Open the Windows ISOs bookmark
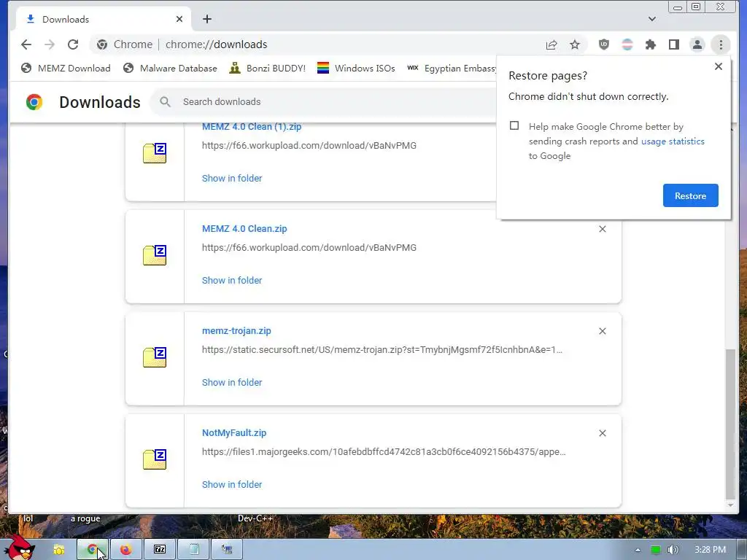This screenshot has height=560, width=747. 356,68
